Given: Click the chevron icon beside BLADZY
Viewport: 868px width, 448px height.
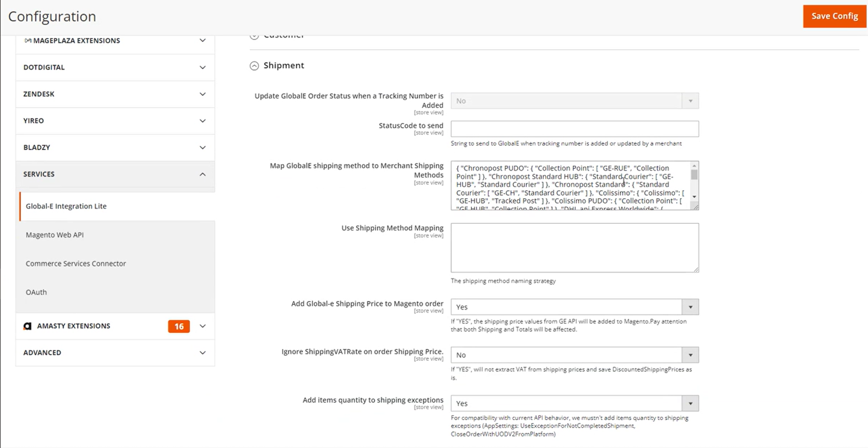Looking at the screenshot, I should pyautogui.click(x=202, y=148).
